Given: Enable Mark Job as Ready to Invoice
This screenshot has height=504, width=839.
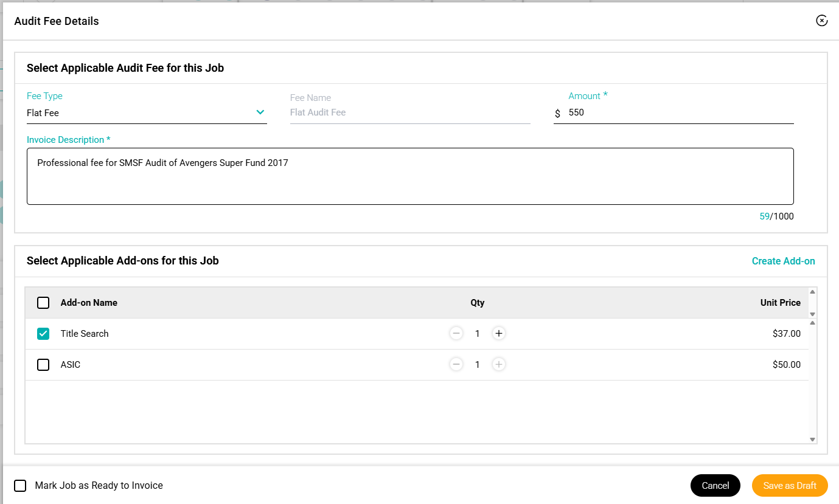Looking at the screenshot, I should [20, 486].
